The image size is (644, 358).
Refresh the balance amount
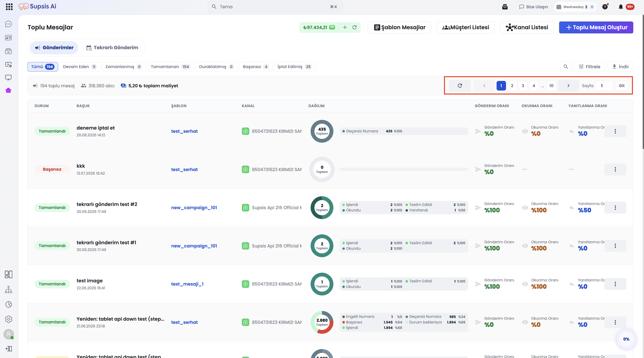354,27
